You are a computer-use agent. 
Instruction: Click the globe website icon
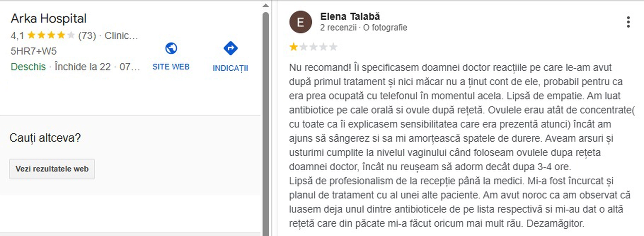tap(171, 49)
